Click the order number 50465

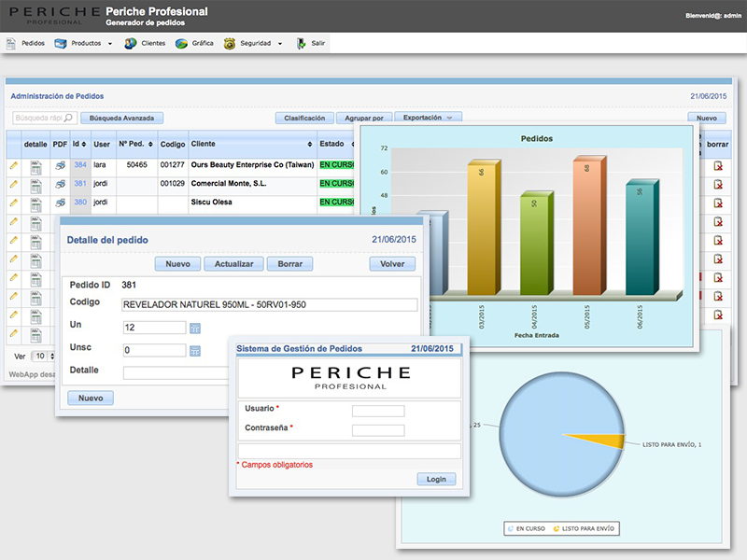pyautogui.click(x=136, y=165)
